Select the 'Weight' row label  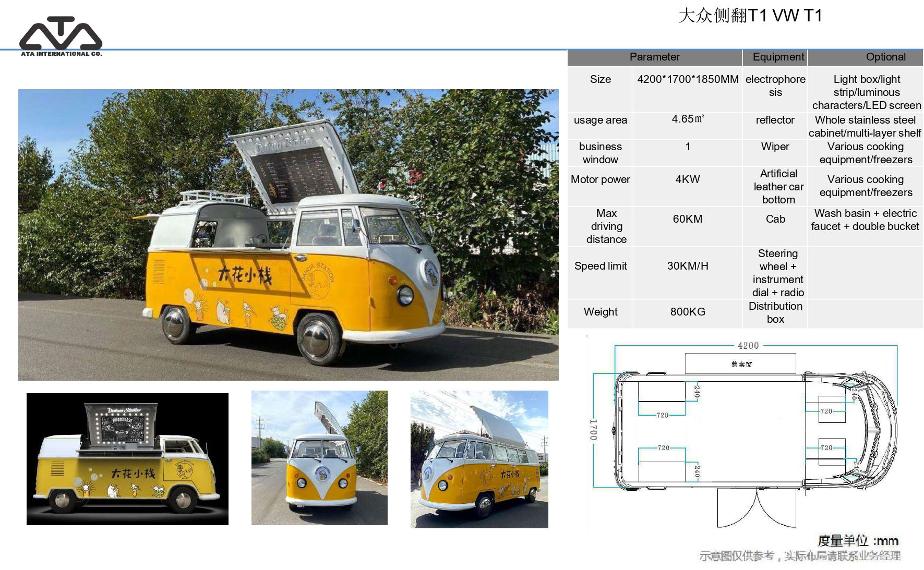600,312
